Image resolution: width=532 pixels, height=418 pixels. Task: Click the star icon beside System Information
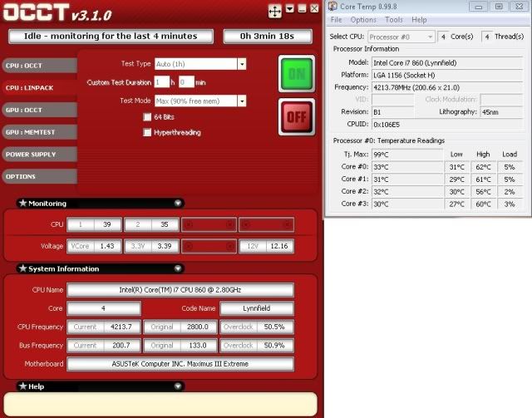coord(22,268)
